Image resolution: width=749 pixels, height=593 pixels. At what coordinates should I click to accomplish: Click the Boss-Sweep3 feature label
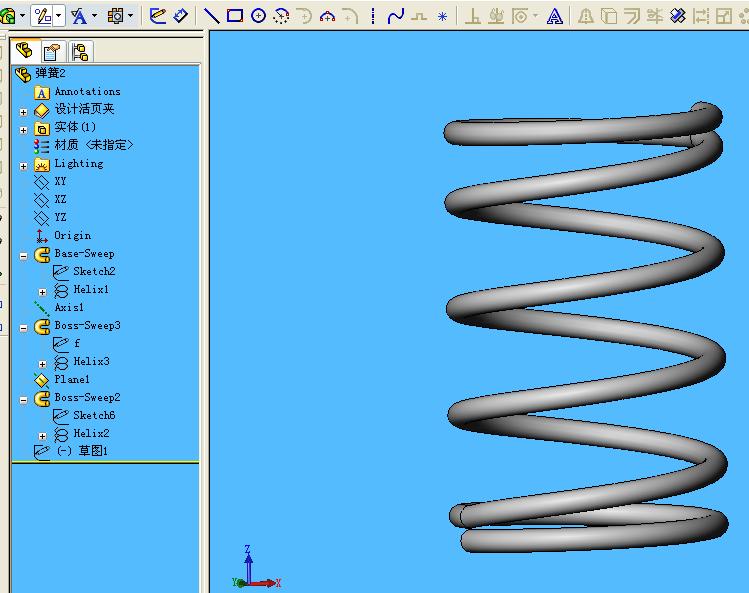(87, 325)
